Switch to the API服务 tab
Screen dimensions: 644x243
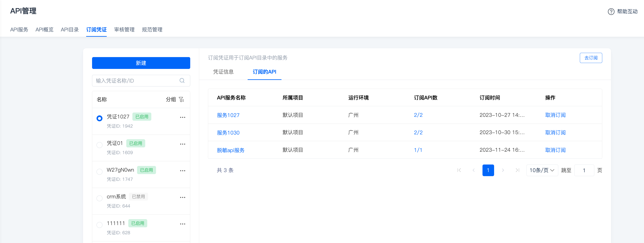click(x=19, y=30)
